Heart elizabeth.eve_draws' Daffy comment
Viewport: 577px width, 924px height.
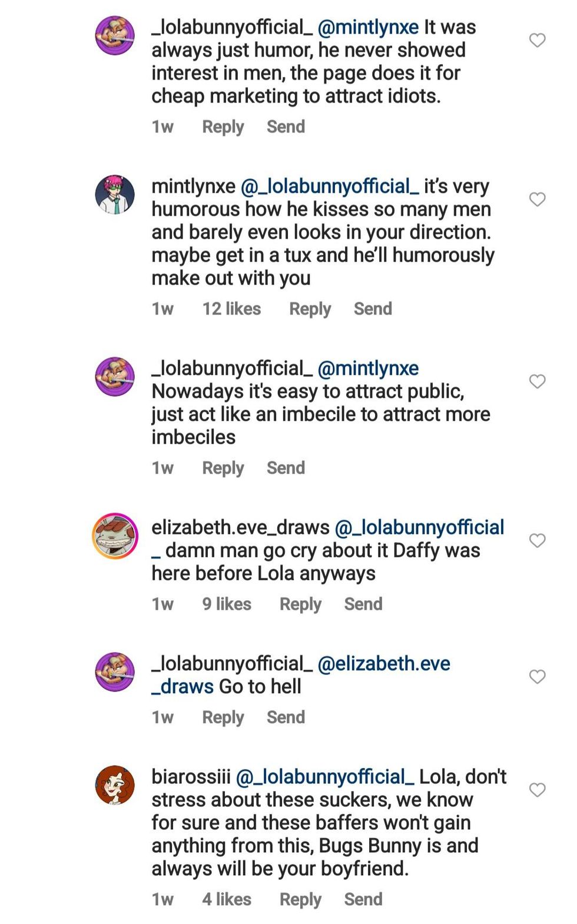(x=537, y=540)
